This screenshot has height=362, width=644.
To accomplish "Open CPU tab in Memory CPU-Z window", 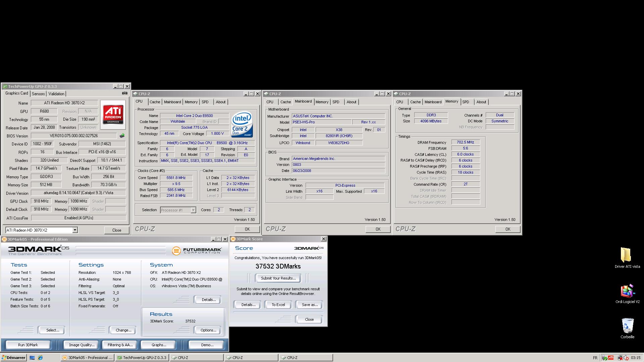I will click(x=400, y=102).
